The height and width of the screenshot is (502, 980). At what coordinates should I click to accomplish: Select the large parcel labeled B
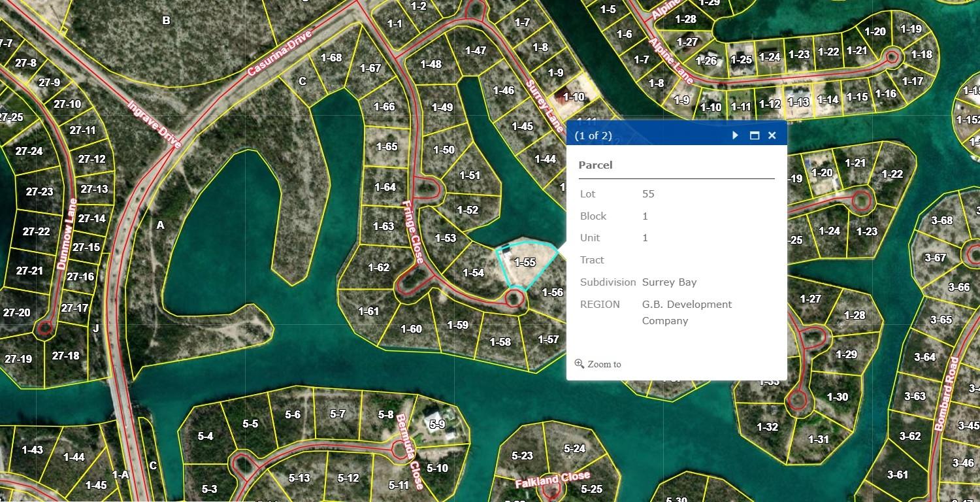(166, 20)
